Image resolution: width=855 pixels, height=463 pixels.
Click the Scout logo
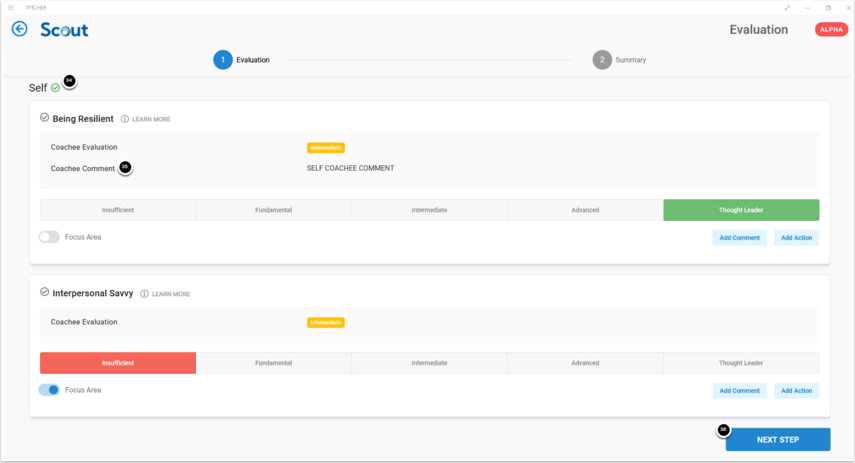[x=64, y=30]
